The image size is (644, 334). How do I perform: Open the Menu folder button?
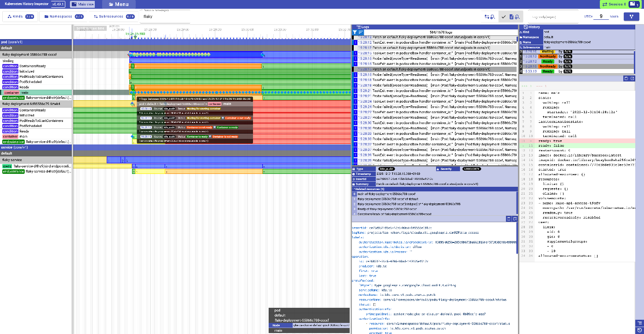tap(119, 4)
